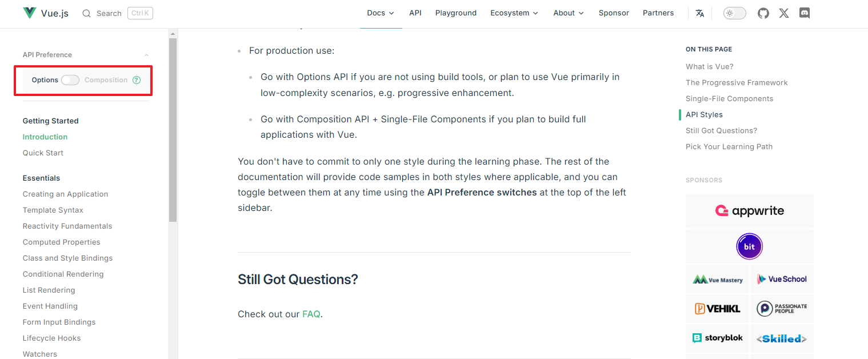This screenshot has height=359, width=868.
Task: Click the language translation icon
Action: pos(700,13)
